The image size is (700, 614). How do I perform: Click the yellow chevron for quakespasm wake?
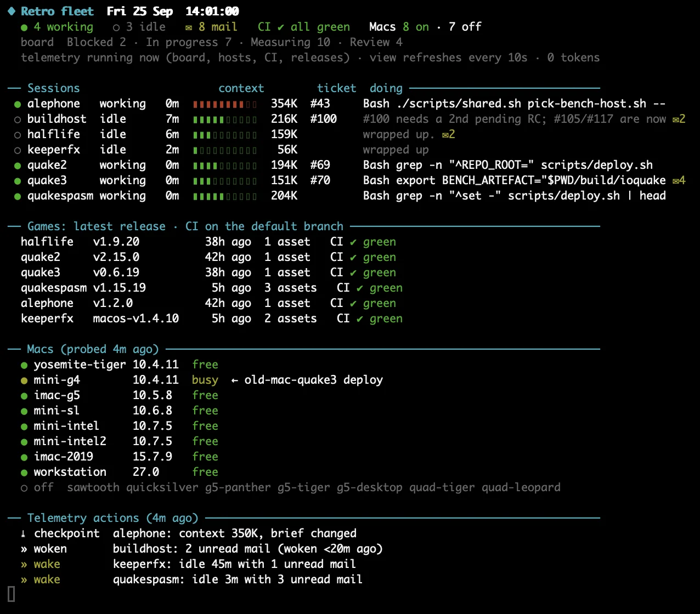(24, 579)
